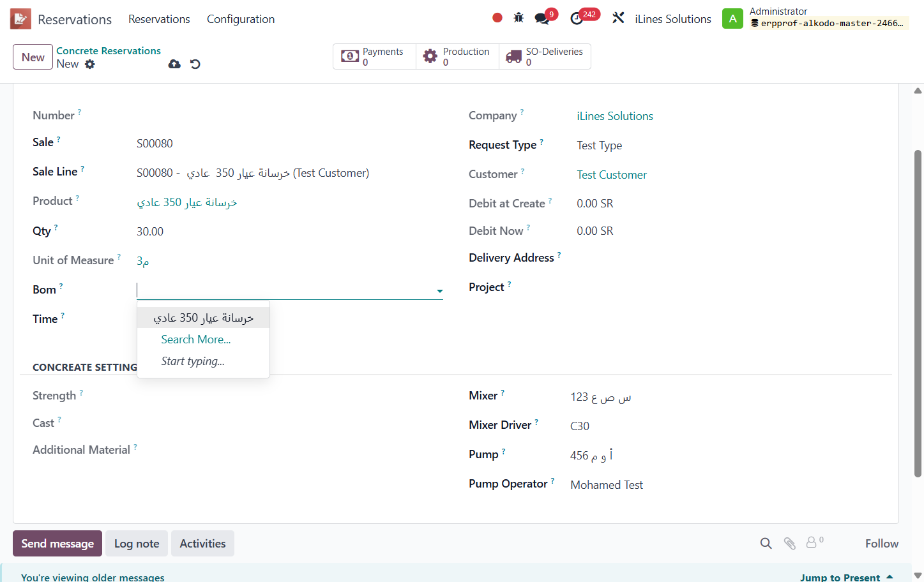Open Activities in chatter

point(202,543)
